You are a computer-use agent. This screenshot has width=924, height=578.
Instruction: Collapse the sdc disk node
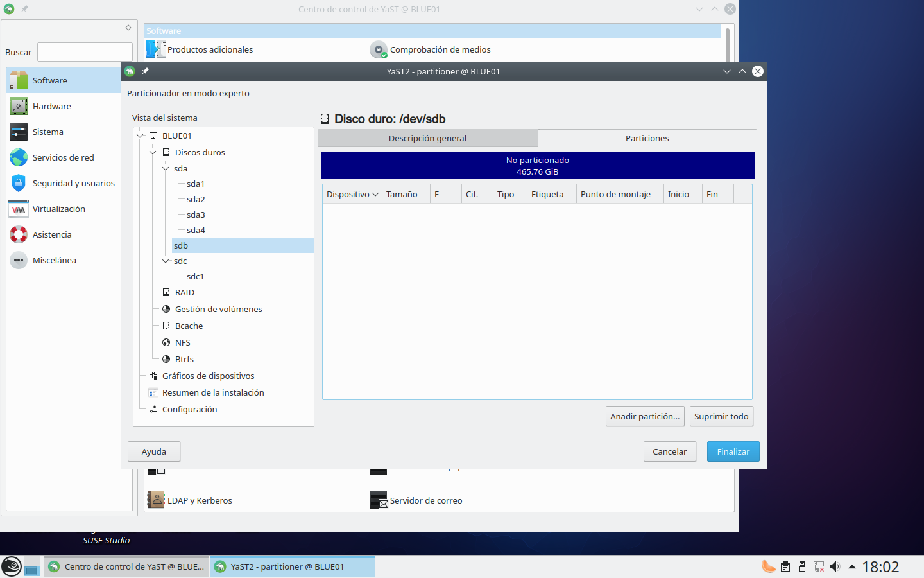[166, 261]
